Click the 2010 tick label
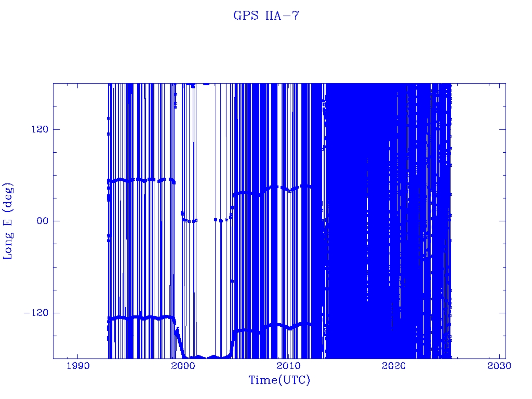This screenshot has width=532, height=399. coord(289,366)
